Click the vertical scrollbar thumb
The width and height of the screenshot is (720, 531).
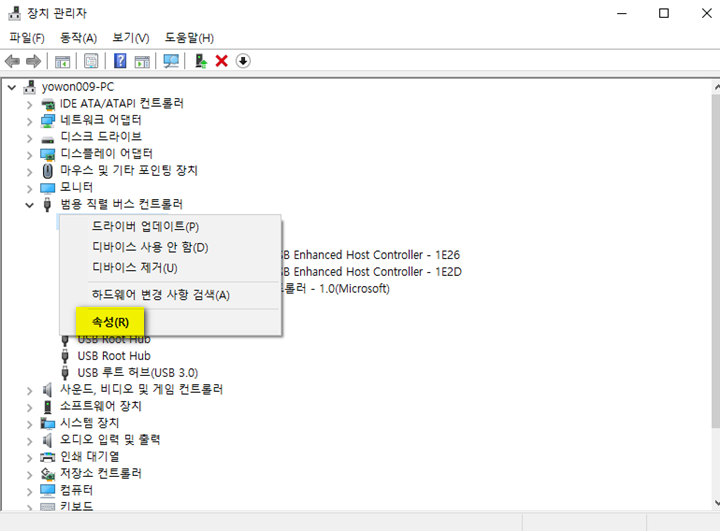[716, 262]
